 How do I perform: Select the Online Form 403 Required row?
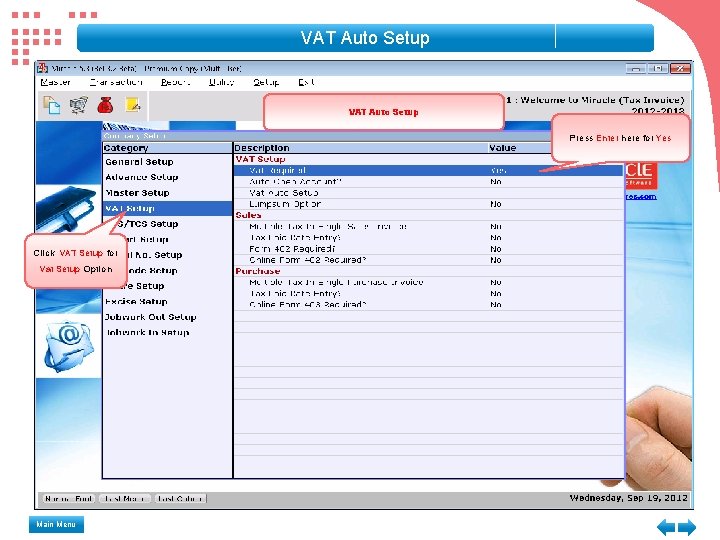428,304
